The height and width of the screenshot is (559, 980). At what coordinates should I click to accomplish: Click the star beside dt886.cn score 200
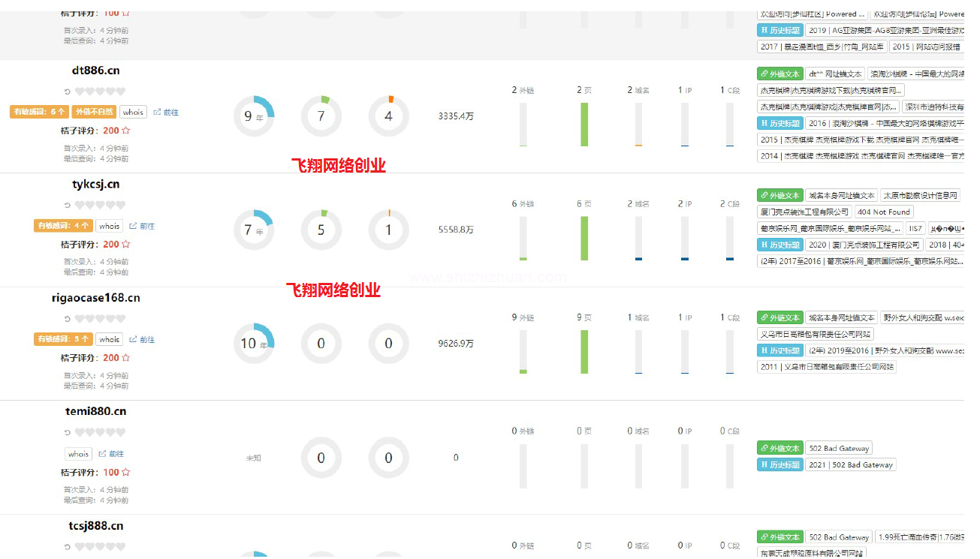click(x=126, y=131)
